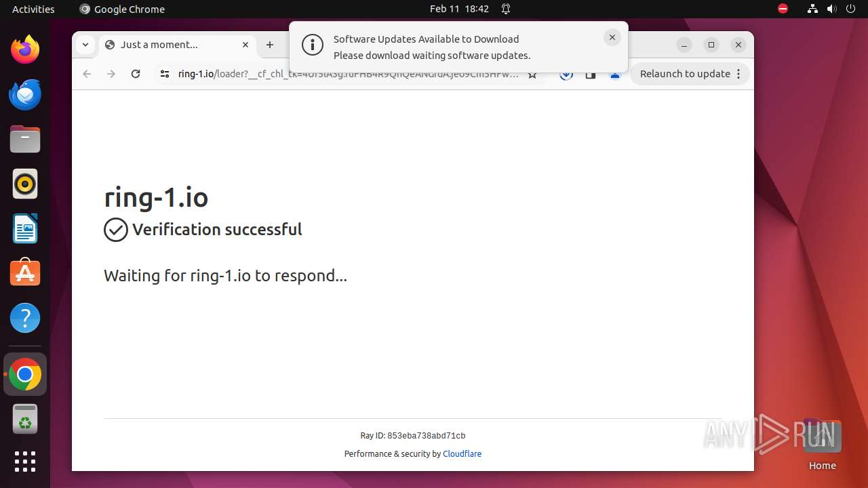Image resolution: width=868 pixels, height=488 pixels.
Task: Reload the ring-1.io page
Action: click(136, 74)
